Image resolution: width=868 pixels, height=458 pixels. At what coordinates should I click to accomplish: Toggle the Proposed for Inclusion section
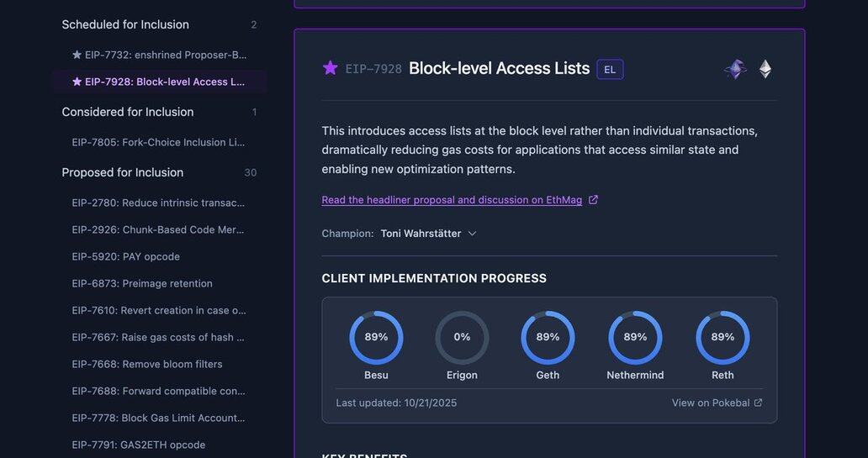[x=123, y=172]
